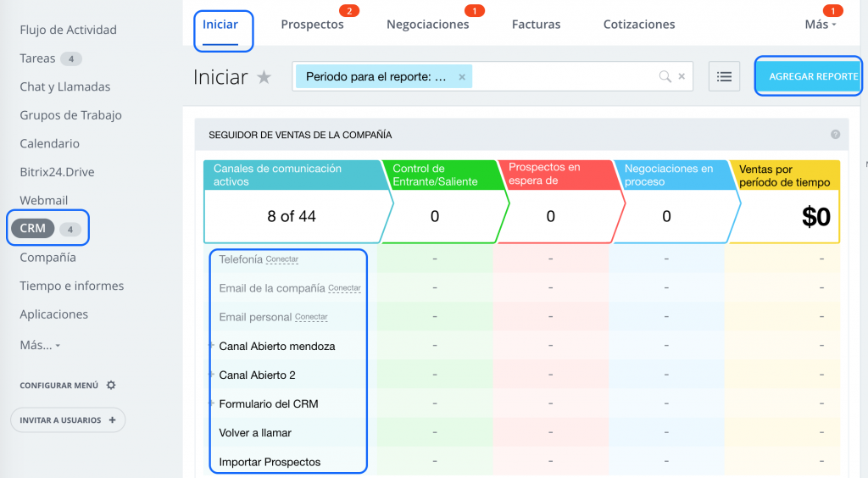This screenshot has width=868, height=478.
Task: Open the Negociaciones tab
Action: point(427,25)
